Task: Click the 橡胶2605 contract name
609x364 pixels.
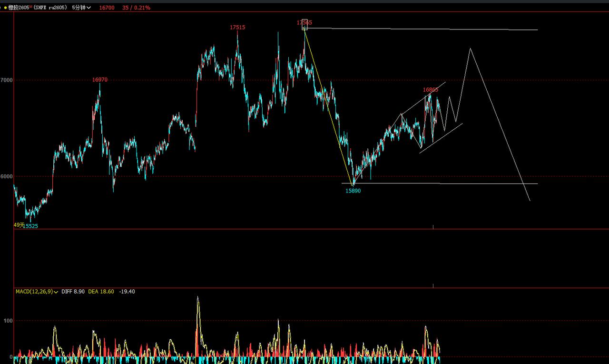Action: pyautogui.click(x=19, y=8)
